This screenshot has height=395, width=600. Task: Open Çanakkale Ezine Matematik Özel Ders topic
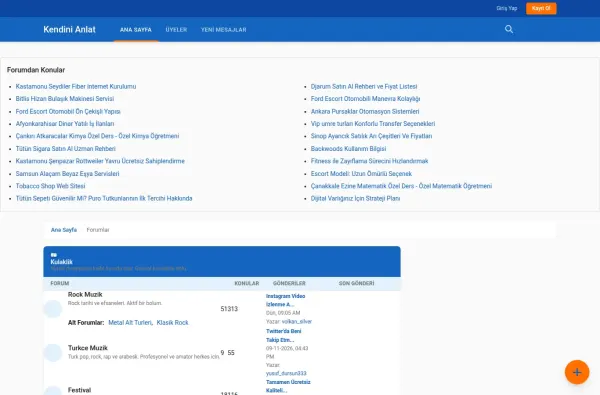401,186
